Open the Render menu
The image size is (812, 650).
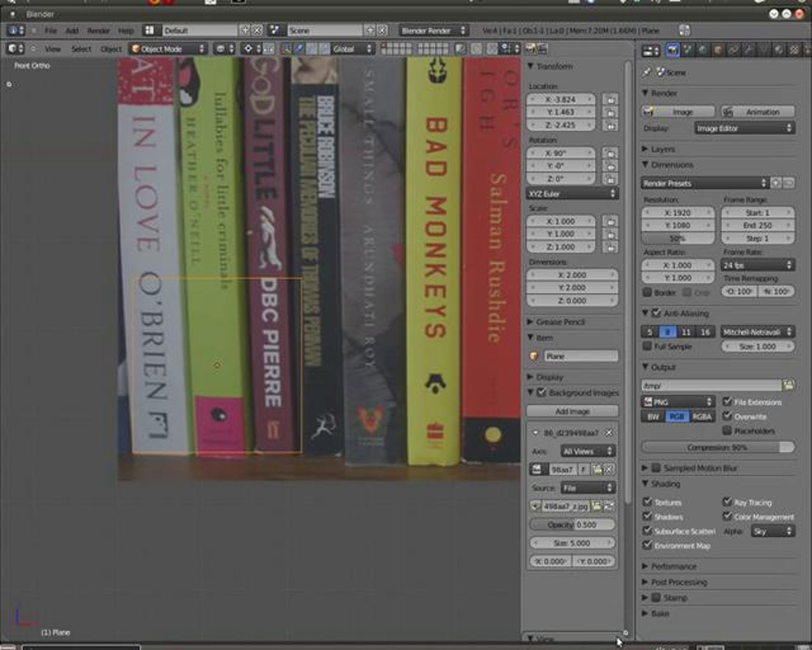[98, 30]
